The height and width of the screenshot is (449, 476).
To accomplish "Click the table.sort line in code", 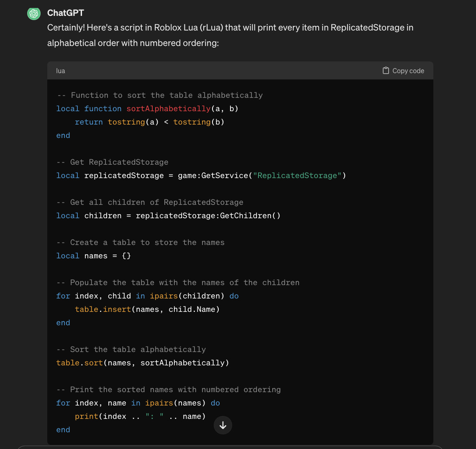I will [143, 363].
